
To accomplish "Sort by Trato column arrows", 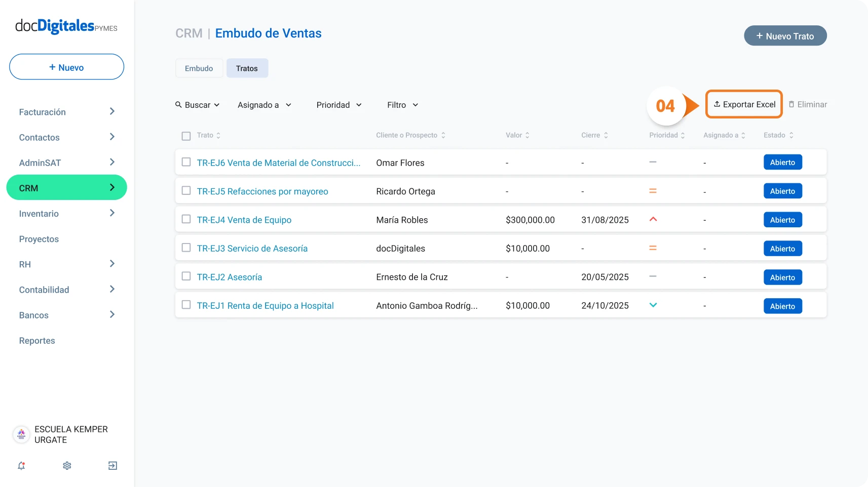I will coord(218,136).
